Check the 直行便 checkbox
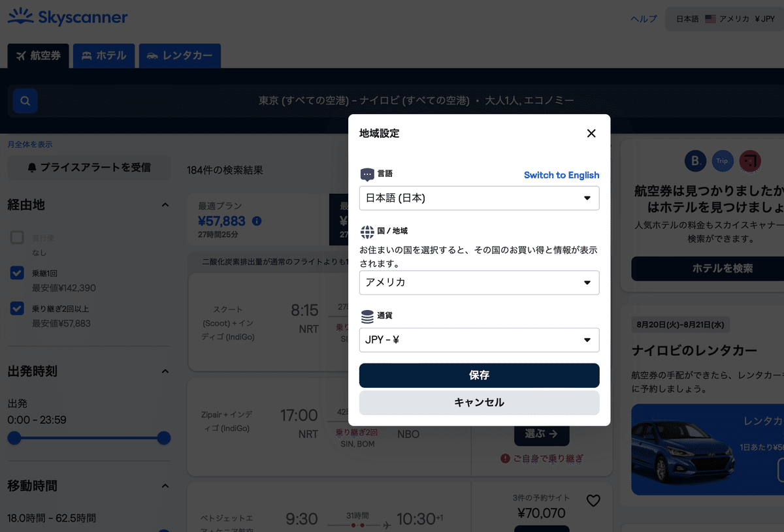This screenshot has width=784, height=532. [x=16, y=237]
